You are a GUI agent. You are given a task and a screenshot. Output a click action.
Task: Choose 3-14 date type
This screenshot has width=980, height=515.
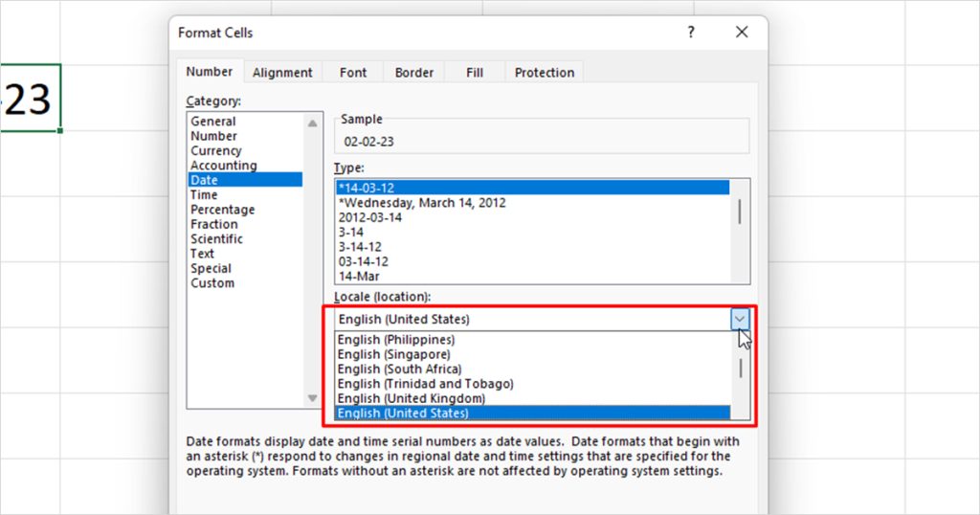tap(532, 232)
